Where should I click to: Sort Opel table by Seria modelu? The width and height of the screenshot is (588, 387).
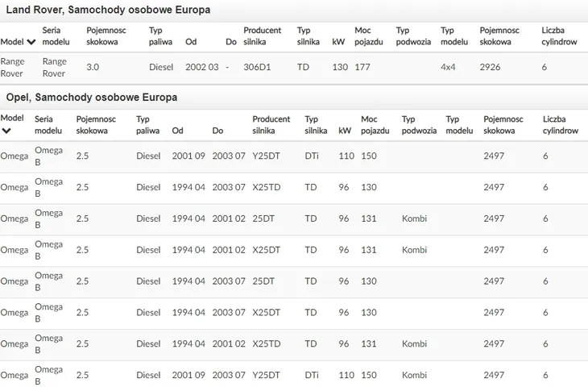(48, 125)
